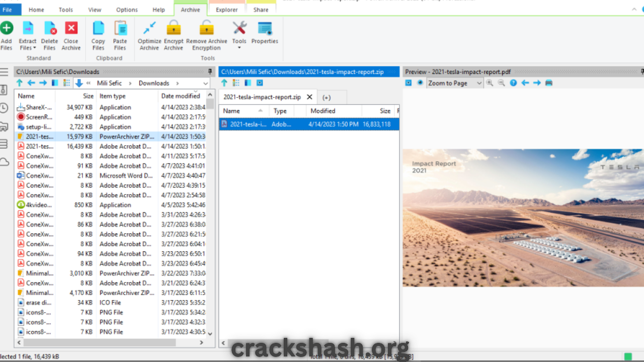Viewport: 644px width, 362px height.
Task: Open new archive tab with (+) button
Action: [x=327, y=98]
